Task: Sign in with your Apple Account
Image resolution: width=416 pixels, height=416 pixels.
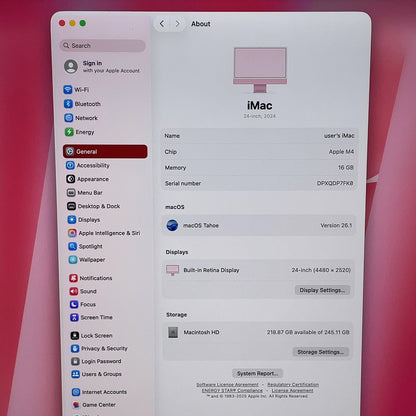Action: (102, 67)
